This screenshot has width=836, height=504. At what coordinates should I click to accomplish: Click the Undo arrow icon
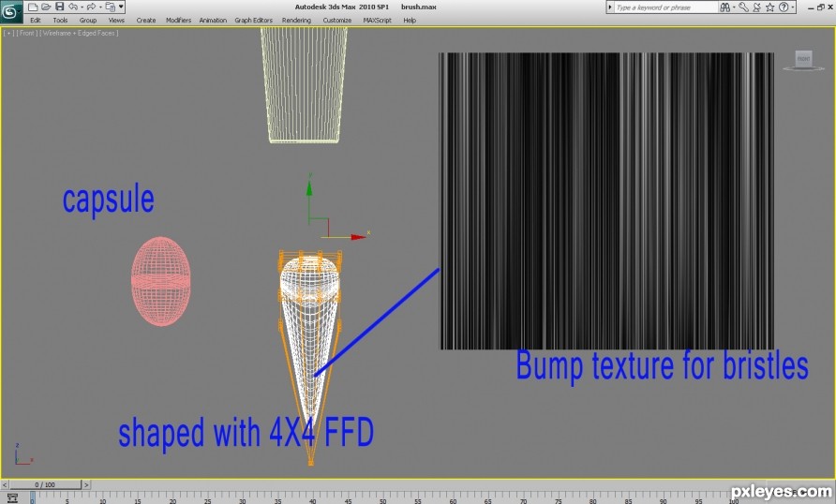[73, 7]
